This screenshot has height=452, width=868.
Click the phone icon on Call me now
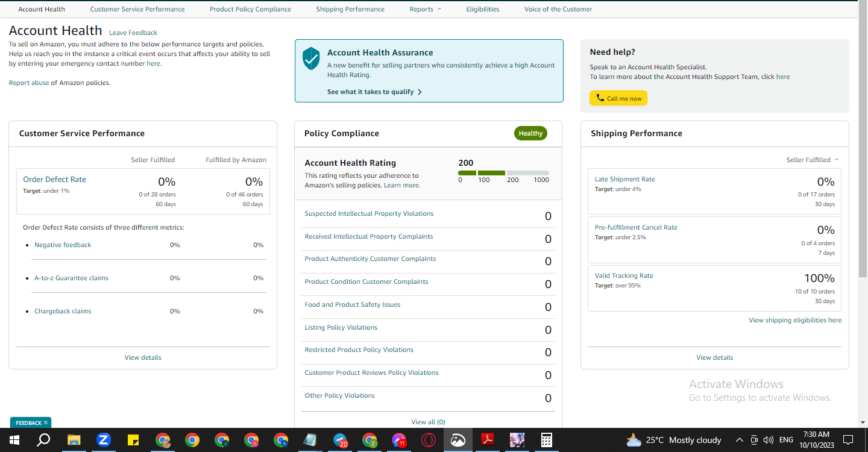600,98
